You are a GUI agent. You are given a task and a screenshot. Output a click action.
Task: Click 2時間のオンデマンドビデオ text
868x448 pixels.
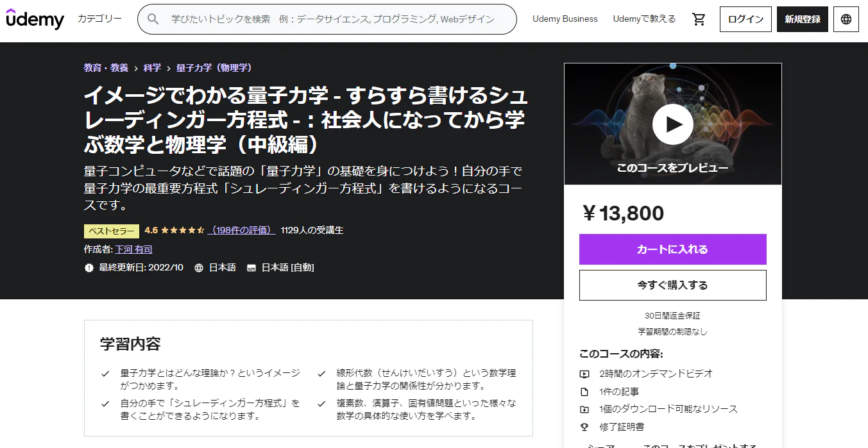656,374
